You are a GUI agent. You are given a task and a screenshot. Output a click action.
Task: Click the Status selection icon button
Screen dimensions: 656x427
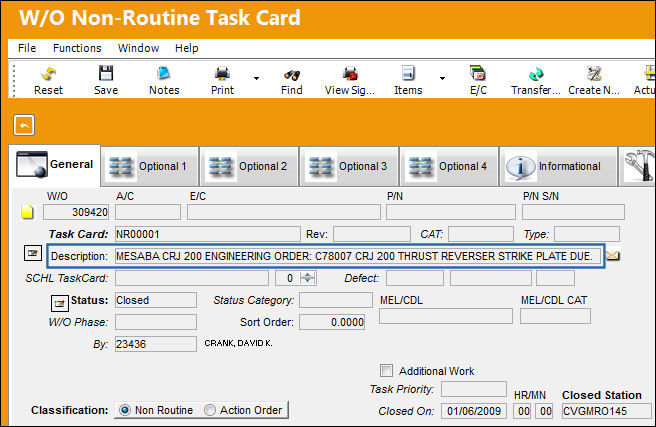tap(59, 304)
